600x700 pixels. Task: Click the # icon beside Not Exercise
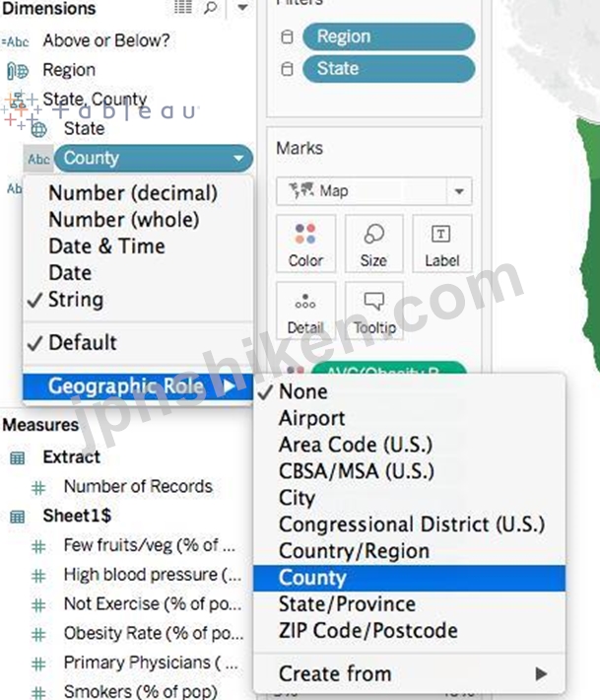pyautogui.click(x=38, y=605)
